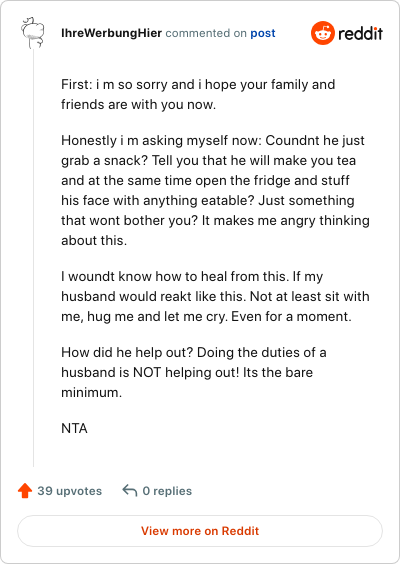400x564 pixels.
Task: Click the Snoo avatar of IhreWerbungHier
Action: [33, 33]
